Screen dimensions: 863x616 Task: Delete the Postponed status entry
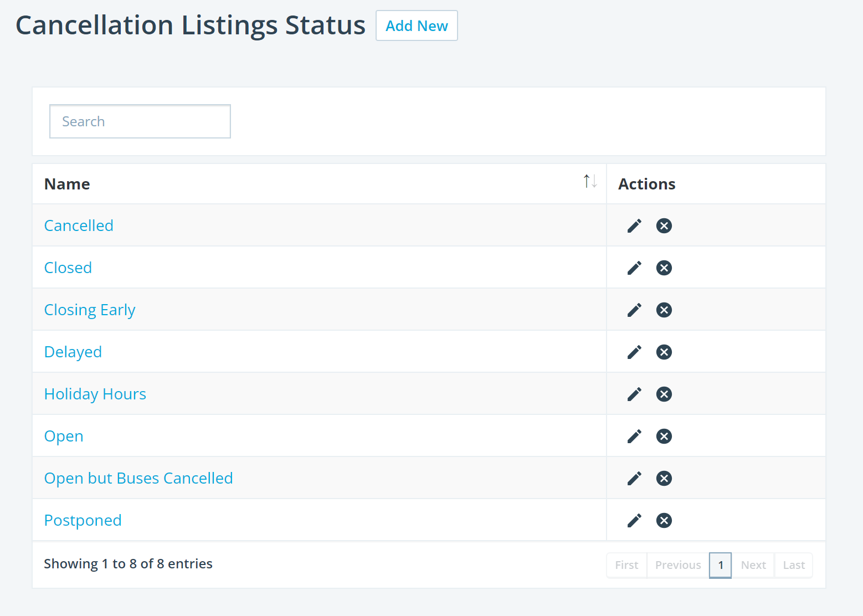pyautogui.click(x=664, y=521)
